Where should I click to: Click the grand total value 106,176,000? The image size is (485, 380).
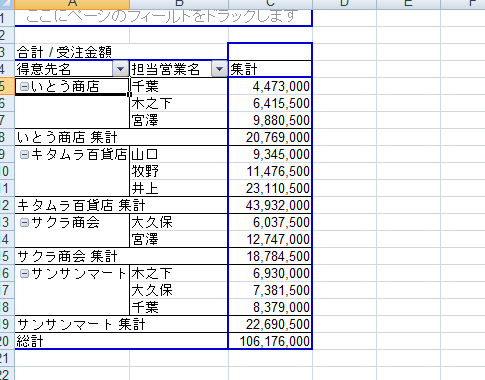[270, 341]
